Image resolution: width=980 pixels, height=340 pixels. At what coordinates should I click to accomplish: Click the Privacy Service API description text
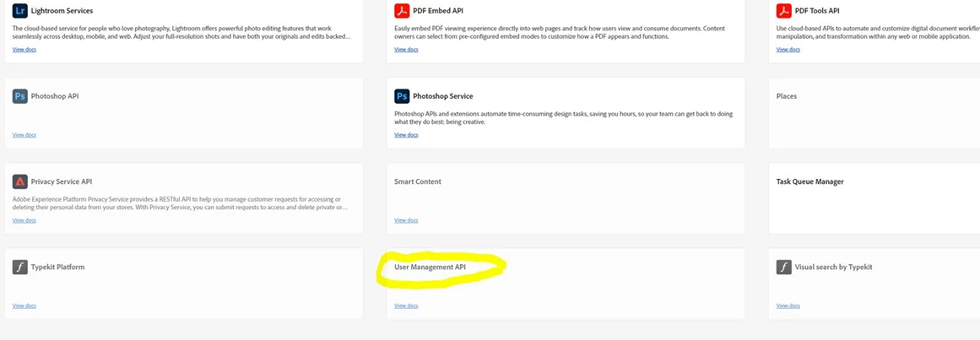181,203
